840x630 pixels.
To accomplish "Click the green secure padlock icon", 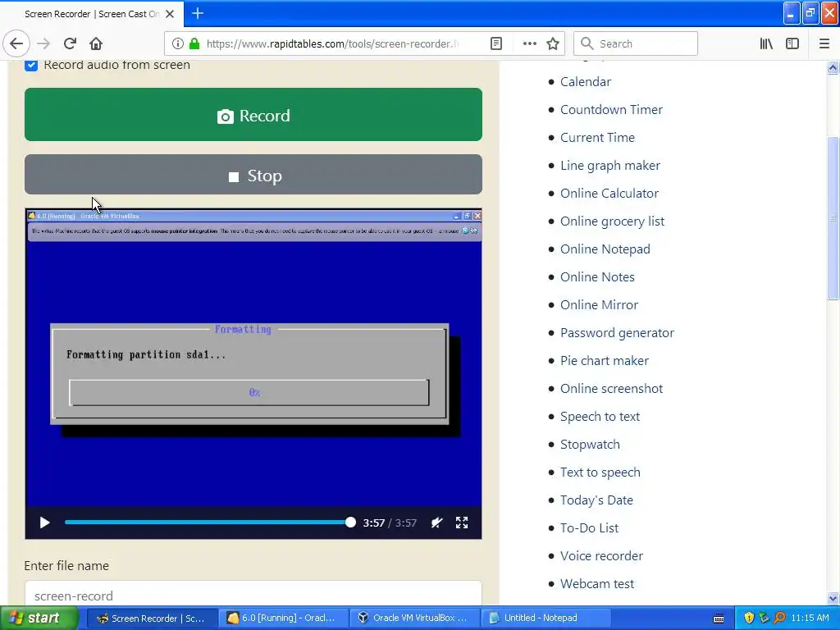I will [194, 43].
